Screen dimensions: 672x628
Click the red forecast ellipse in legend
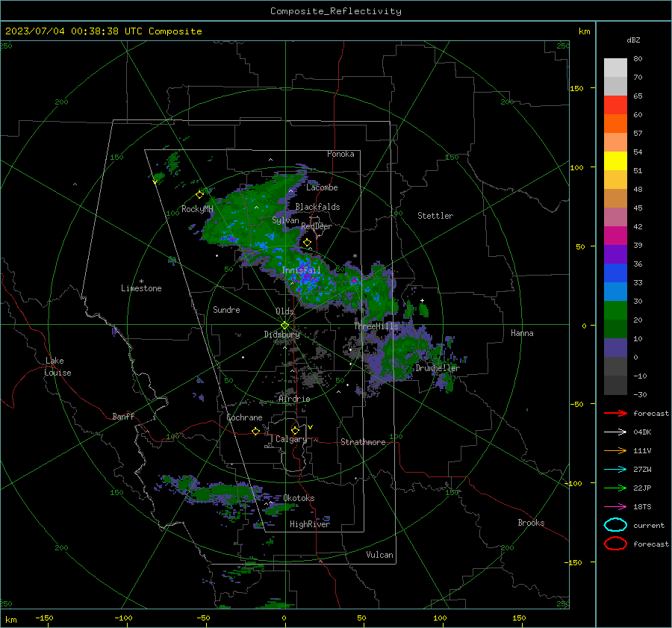coord(615,544)
